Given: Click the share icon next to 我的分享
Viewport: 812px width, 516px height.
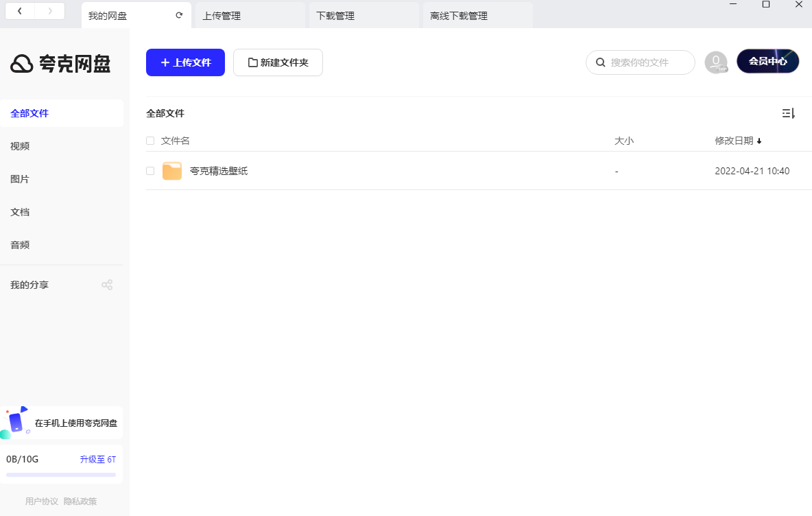Looking at the screenshot, I should coord(107,284).
